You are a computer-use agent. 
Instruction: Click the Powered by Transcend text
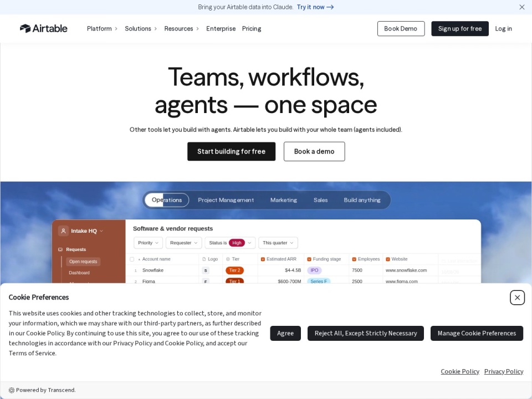point(46,390)
